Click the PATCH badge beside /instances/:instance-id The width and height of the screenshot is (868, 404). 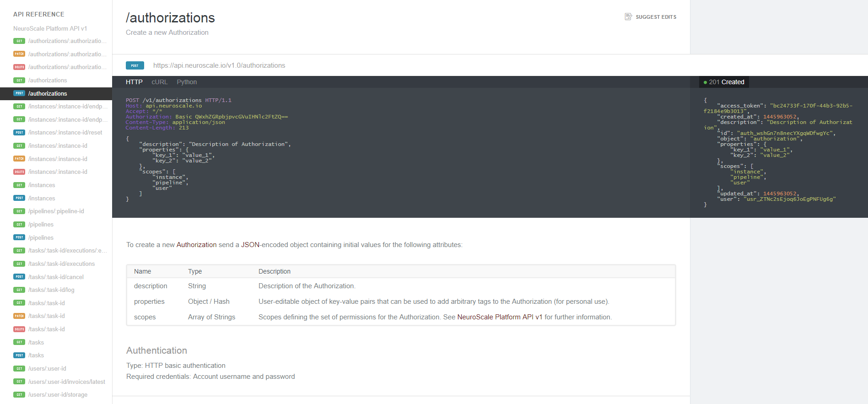click(x=19, y=159)
